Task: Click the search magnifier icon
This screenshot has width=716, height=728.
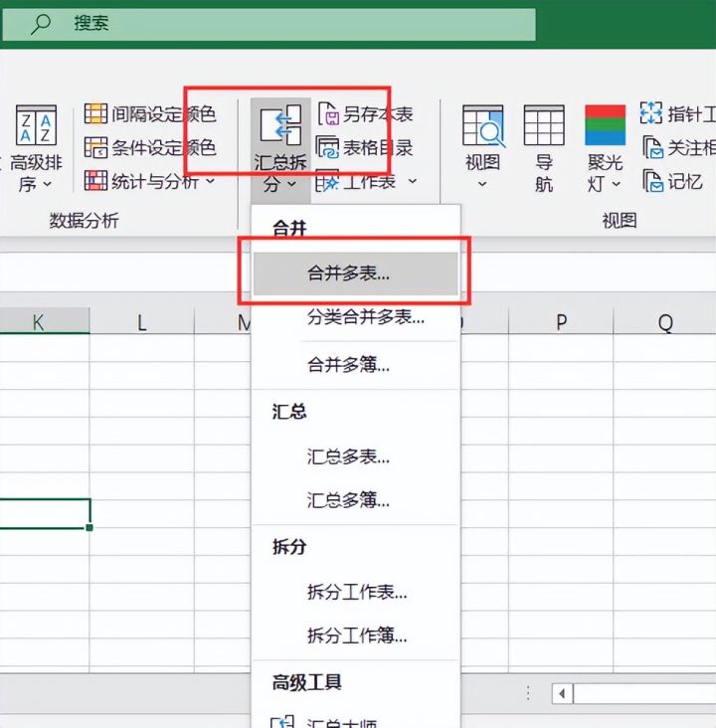Action: tap(41, 23)
